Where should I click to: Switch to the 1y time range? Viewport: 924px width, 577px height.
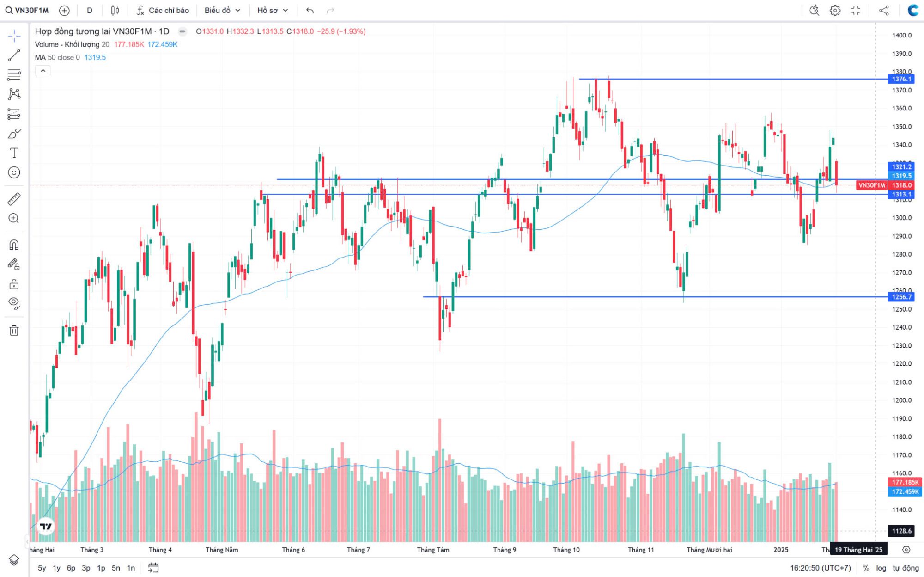(56, 568)
